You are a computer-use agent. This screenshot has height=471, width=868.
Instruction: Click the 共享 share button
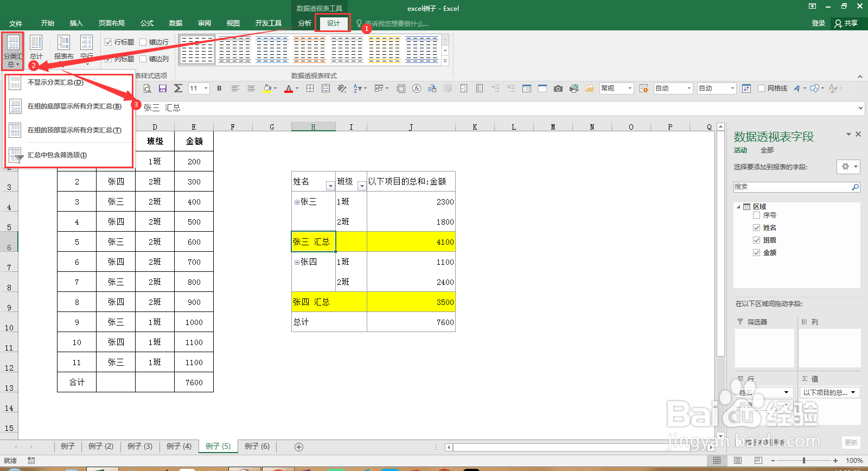(846, 23)
